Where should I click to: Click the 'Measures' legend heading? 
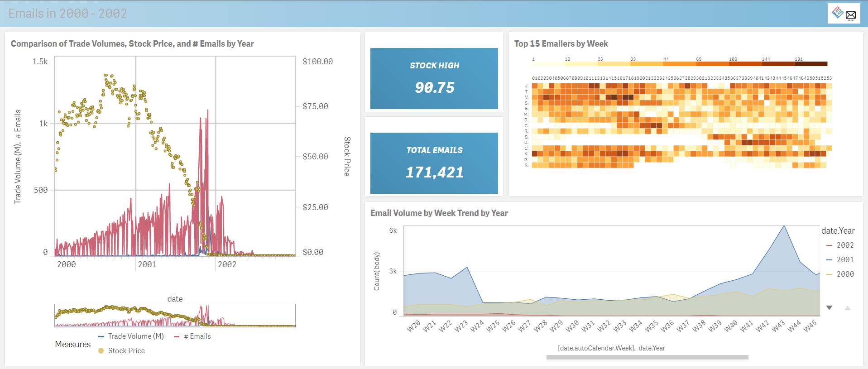click(73, 344)
